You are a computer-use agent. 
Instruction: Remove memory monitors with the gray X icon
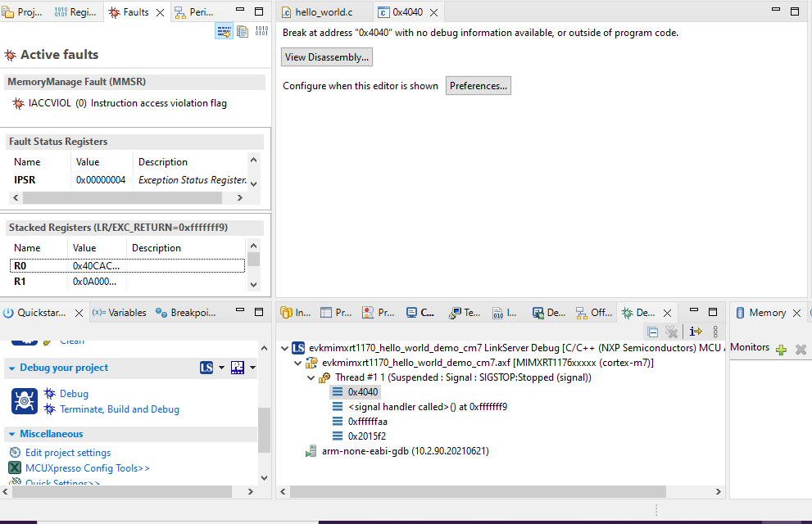(x=801, y=349)
